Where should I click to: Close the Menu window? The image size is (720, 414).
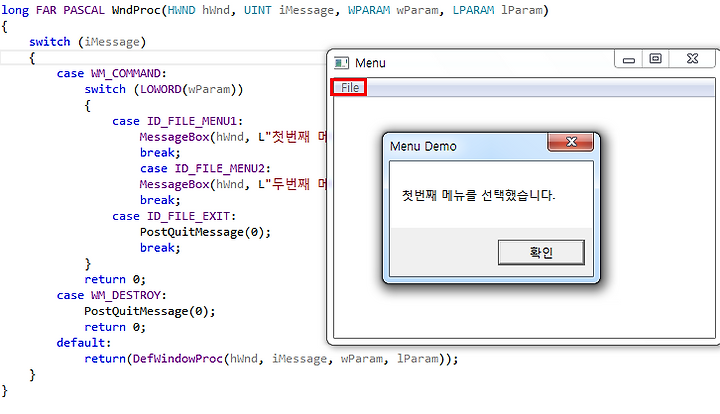click(x=692, y=59)
